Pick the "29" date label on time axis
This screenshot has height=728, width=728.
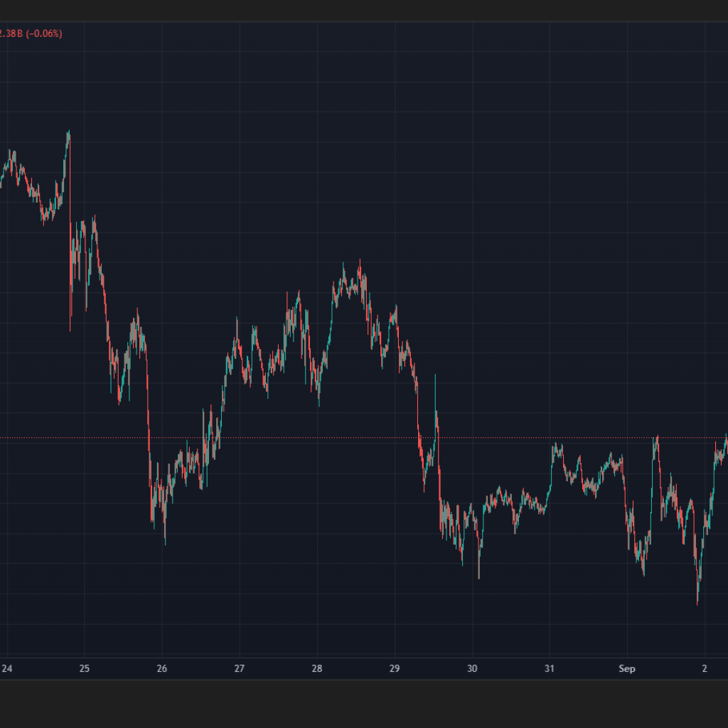pos(394,668)
